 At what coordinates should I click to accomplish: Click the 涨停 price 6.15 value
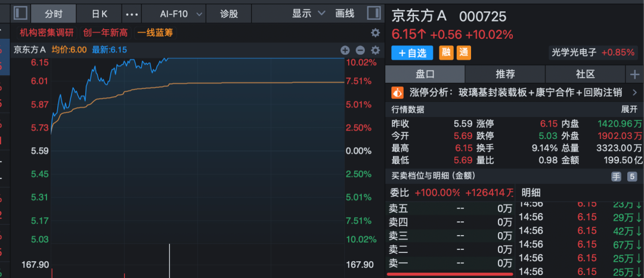pos(549,123)
